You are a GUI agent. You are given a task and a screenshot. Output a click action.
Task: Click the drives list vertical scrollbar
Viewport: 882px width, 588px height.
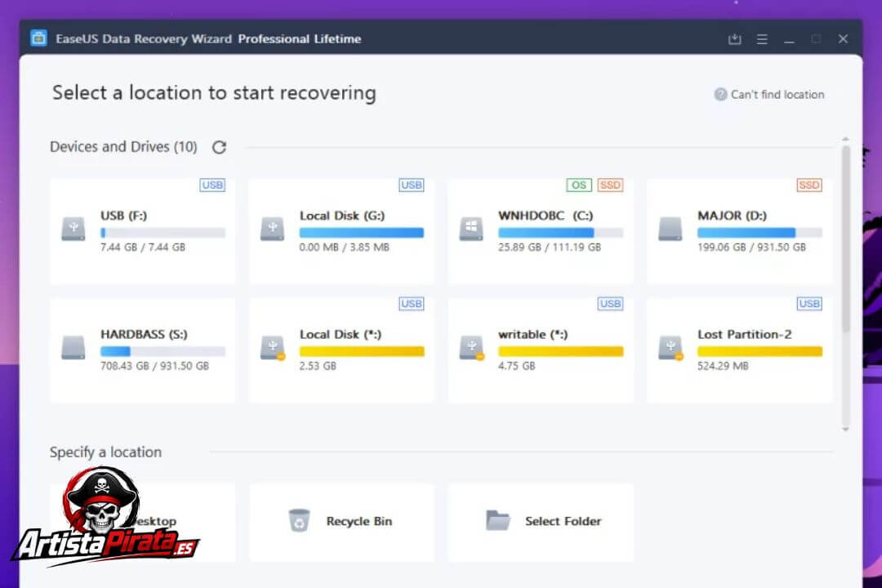[845, 238]
